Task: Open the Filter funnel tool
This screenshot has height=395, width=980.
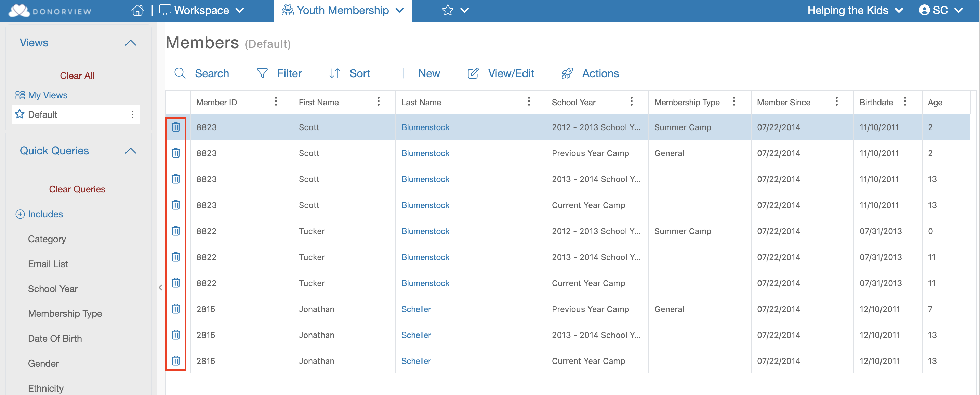Action: (x=262, y=73)
